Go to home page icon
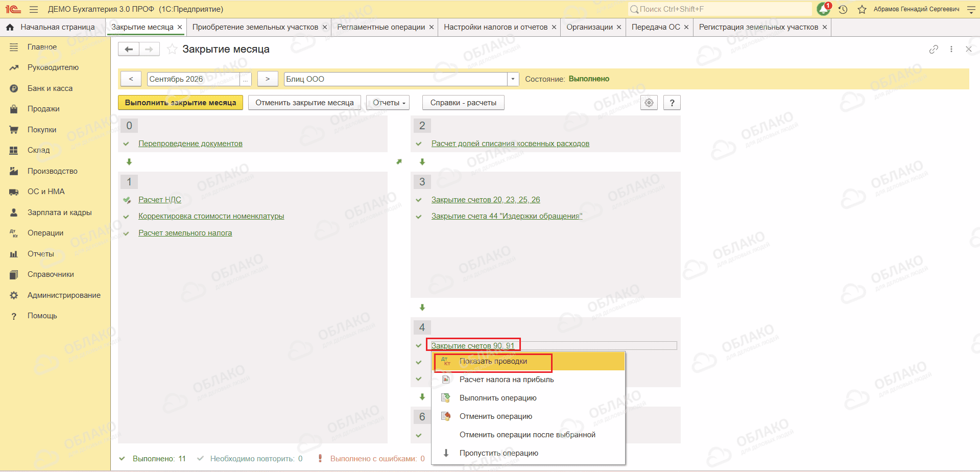The image size is (980, 472). point(10,27)
